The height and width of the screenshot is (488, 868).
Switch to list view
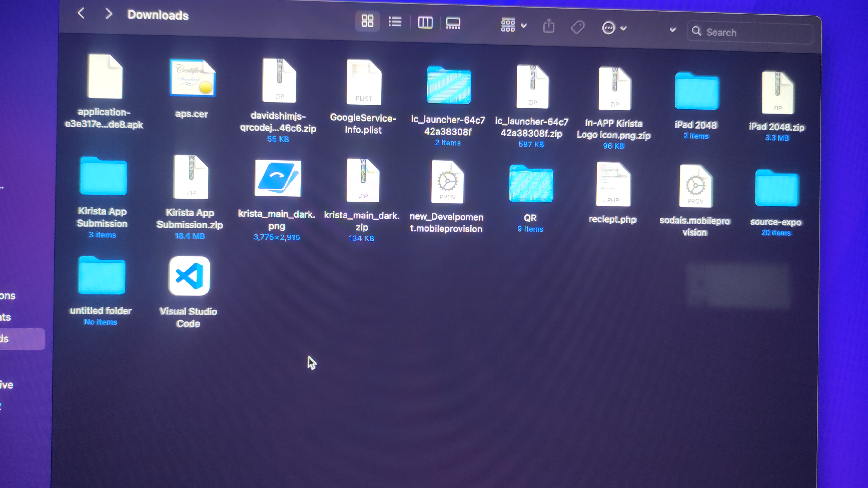(395, 22)
